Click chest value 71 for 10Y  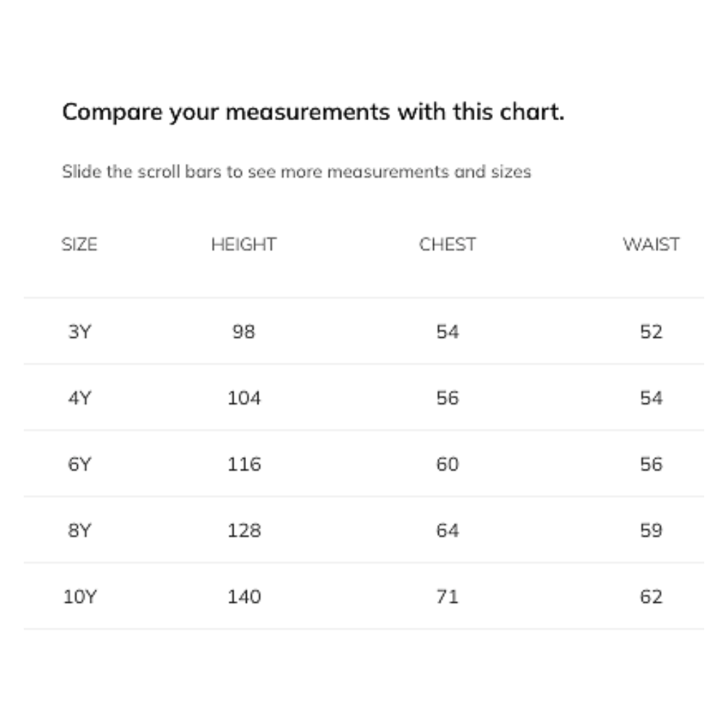coord(447,597)
